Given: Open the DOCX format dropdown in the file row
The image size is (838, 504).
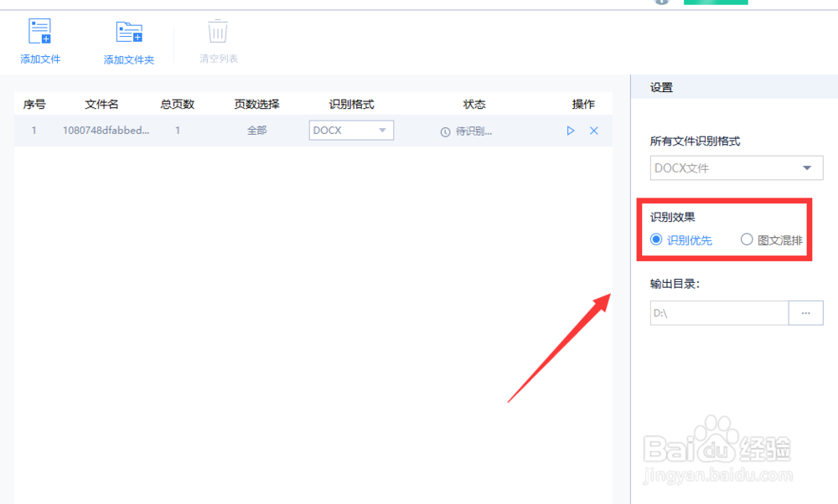Looking at the screenshot, I should [x=351, y=130].
